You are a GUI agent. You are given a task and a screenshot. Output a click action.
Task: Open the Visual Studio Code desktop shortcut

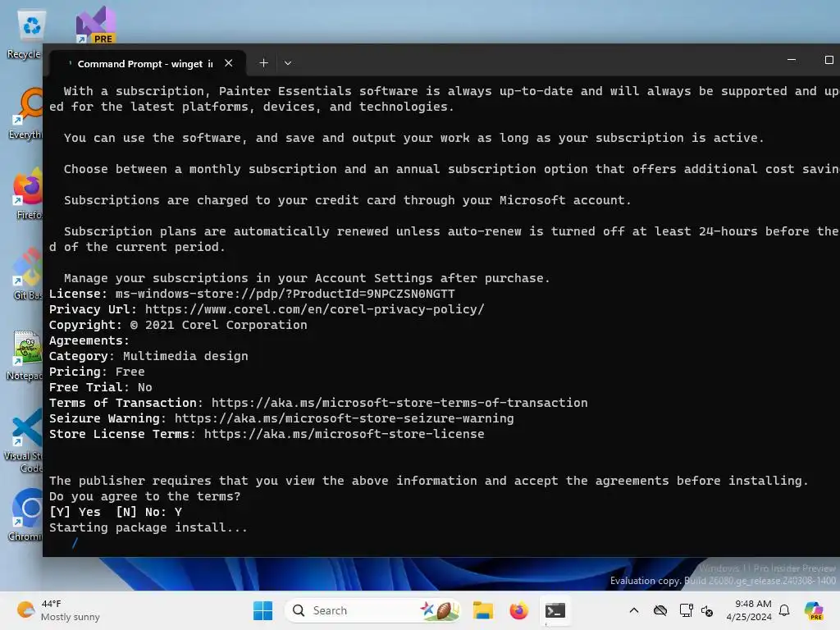pos(24,441)
